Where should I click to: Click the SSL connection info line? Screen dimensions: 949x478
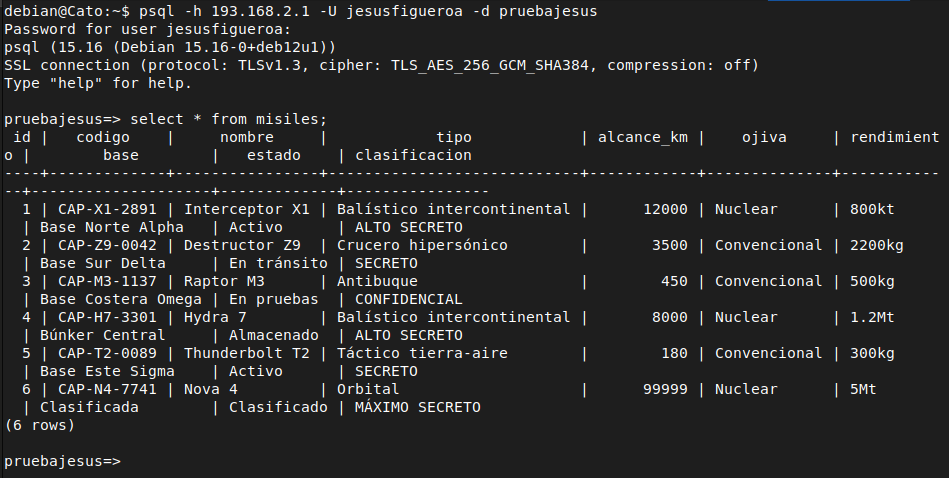[381, 65]
